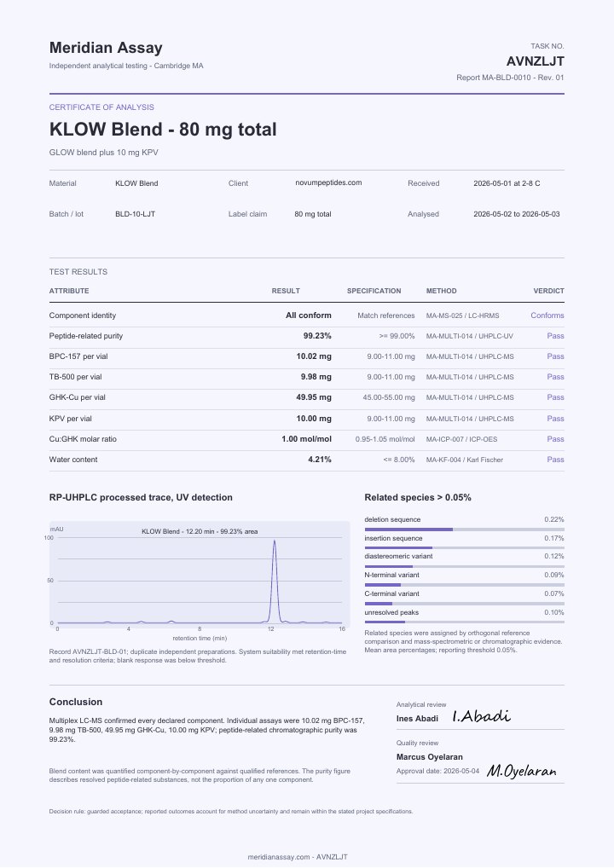Viewport: 614px width, 868px height.
Task: Click the Conforms verdict for Component identity
Action: 547,315
